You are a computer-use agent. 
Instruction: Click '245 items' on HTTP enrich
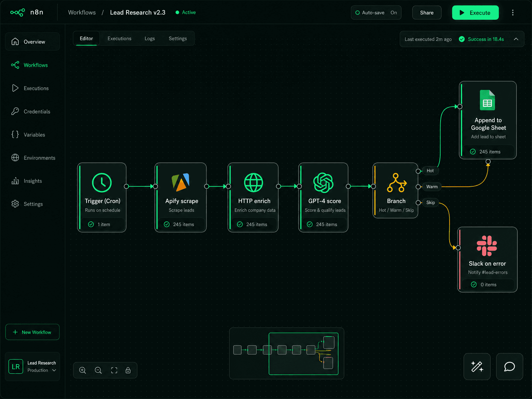tap(257, 224)
